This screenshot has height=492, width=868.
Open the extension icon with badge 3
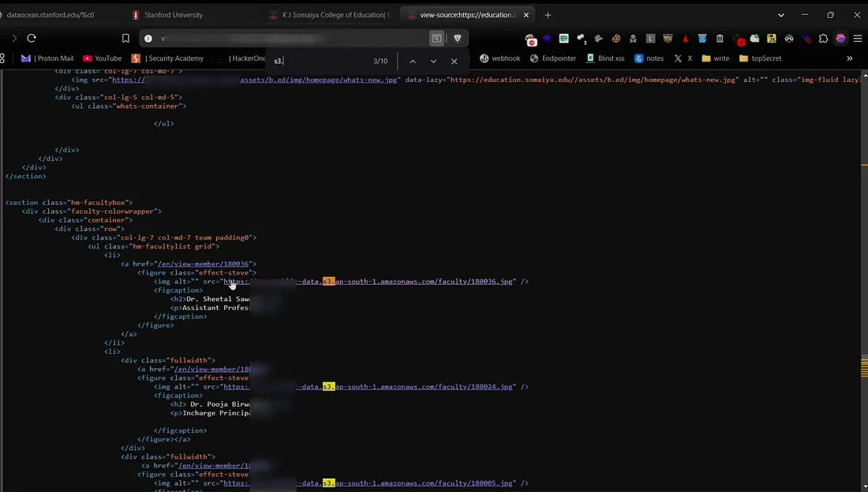coord(582,38)
